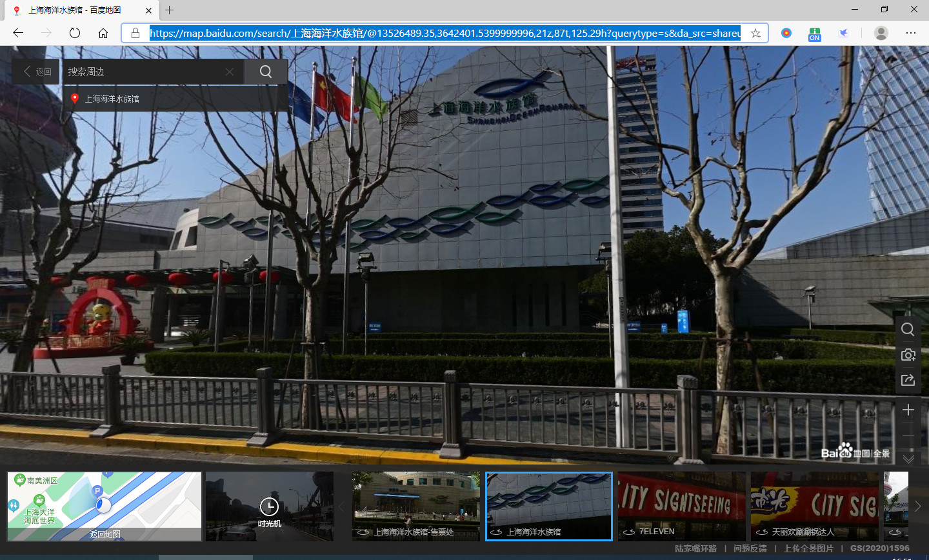Click the 上传全景图片 upload link

tap(808, 548)
